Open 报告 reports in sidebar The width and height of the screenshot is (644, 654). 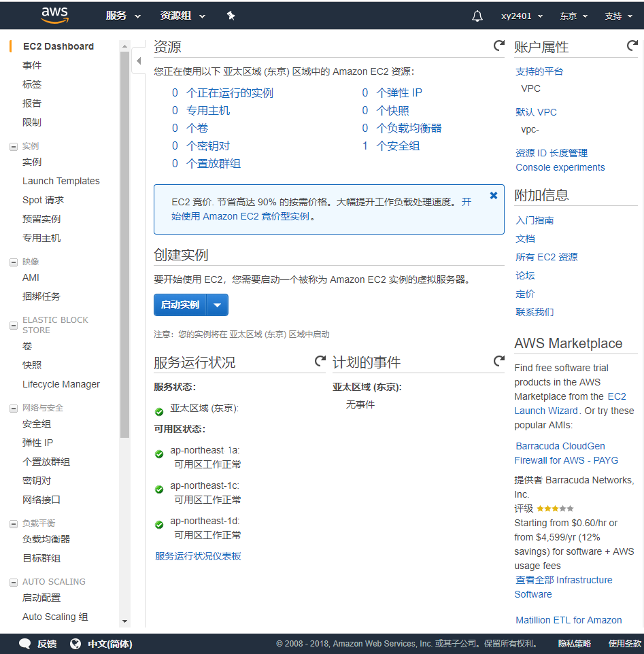click(32, 103)
